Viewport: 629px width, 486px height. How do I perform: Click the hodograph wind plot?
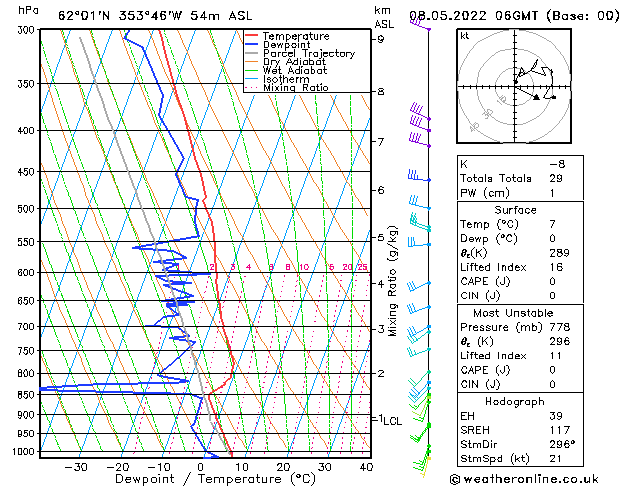(514, 86)
